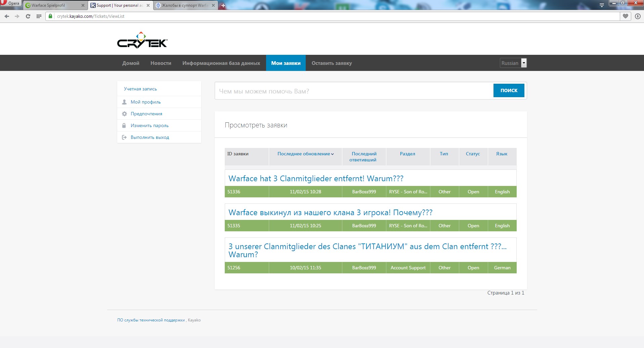
Task: Sort by Статус column header
Action: pos(473,154)
